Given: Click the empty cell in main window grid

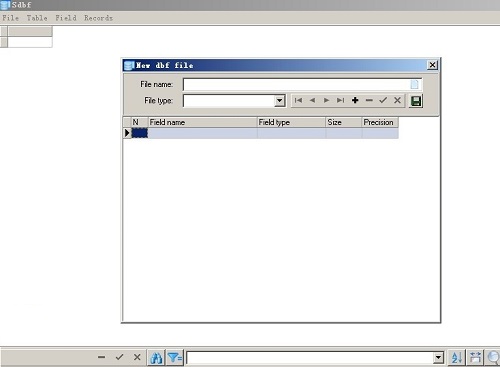Looking at the screenshot, I should click(x=30, y=42).
